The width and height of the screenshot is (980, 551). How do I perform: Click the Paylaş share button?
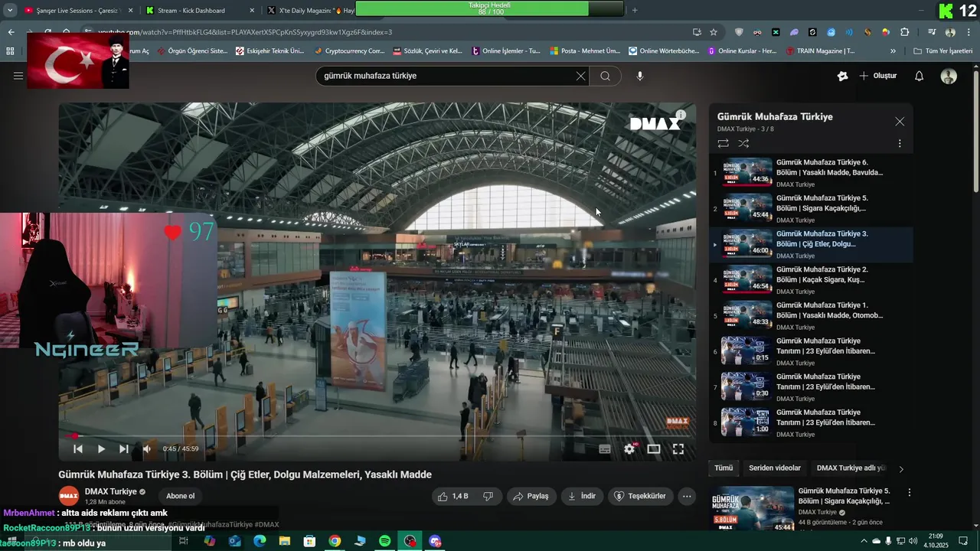(531, 496)
